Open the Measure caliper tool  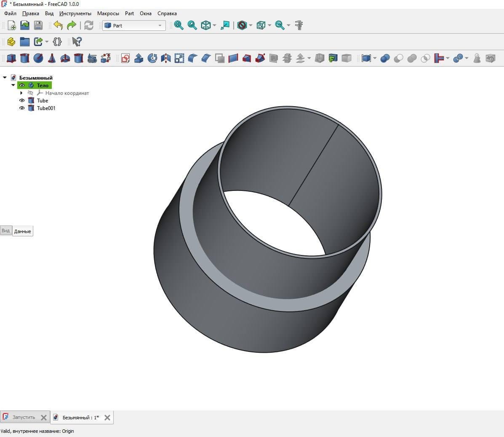click(299, 25)
